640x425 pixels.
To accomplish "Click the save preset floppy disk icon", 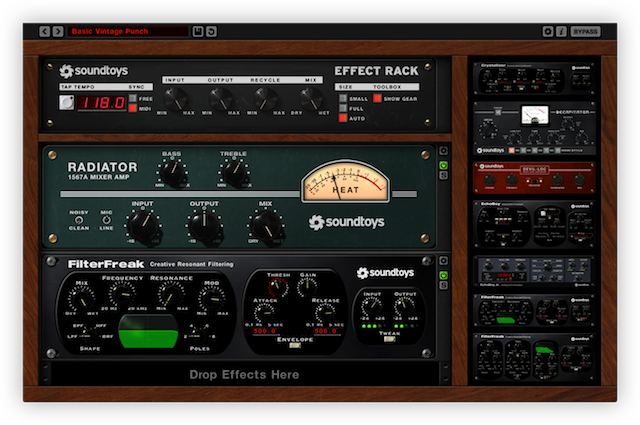I will click(198, 32).
